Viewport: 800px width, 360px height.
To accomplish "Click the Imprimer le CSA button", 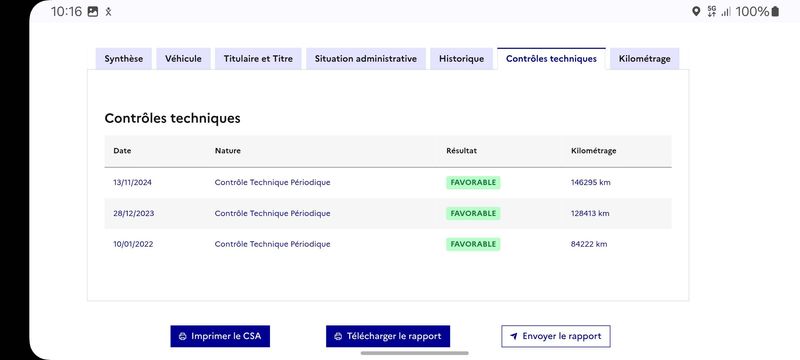I will pos(220,337).
